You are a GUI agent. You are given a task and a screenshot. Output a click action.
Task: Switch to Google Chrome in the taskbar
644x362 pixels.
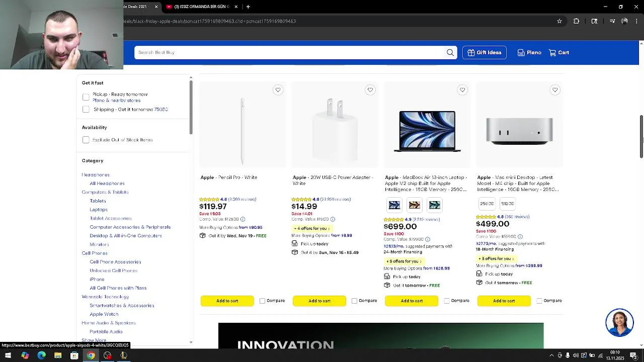91,355
